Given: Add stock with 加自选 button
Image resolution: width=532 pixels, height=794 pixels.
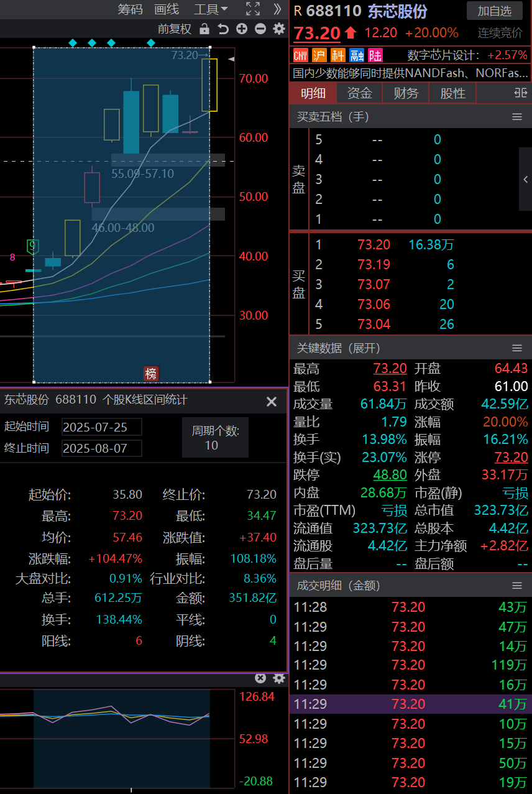Looking at the screenshot, I should point(495,11).
